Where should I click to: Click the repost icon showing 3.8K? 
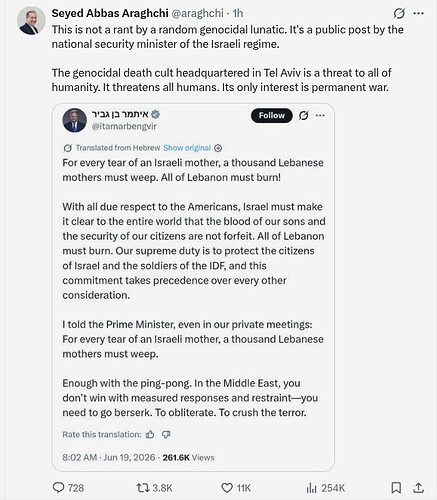click(142, 488)
